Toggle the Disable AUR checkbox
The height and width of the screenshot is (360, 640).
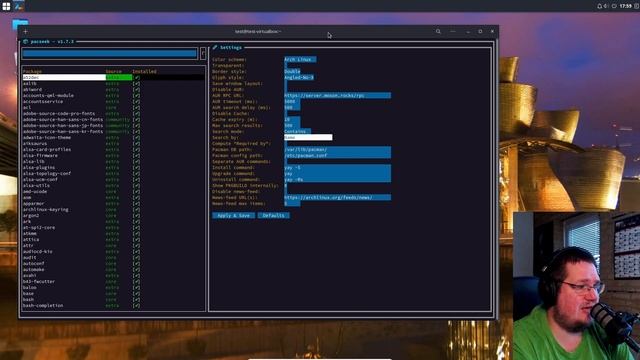point(286,89)
